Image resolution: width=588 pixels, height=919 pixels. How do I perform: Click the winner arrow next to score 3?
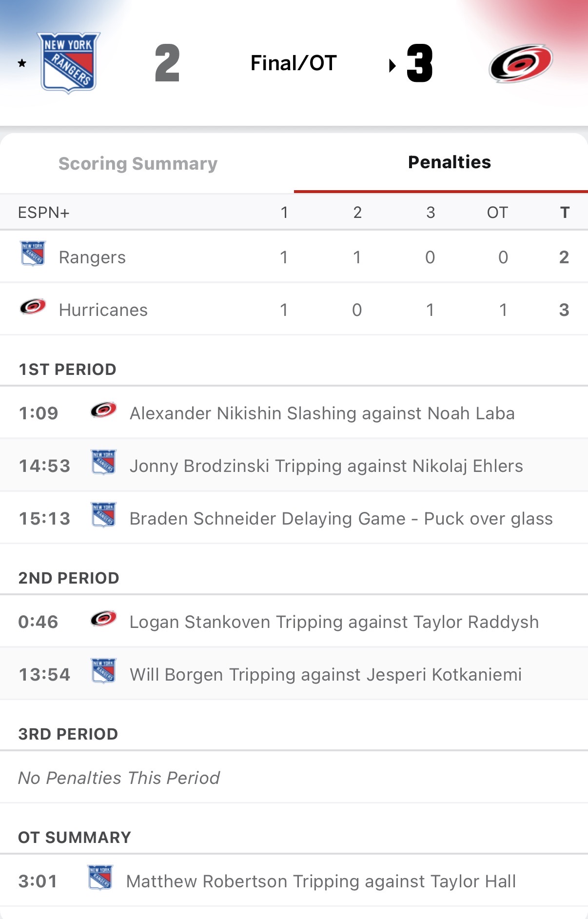click(x=392, y=65)
